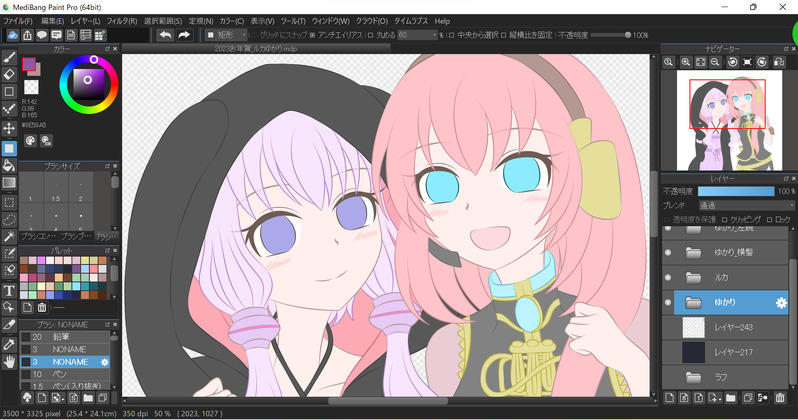Viewport: 798px width, 420px height.
Task: Select the Hand pan tool
Action: [x=9, y=362]
